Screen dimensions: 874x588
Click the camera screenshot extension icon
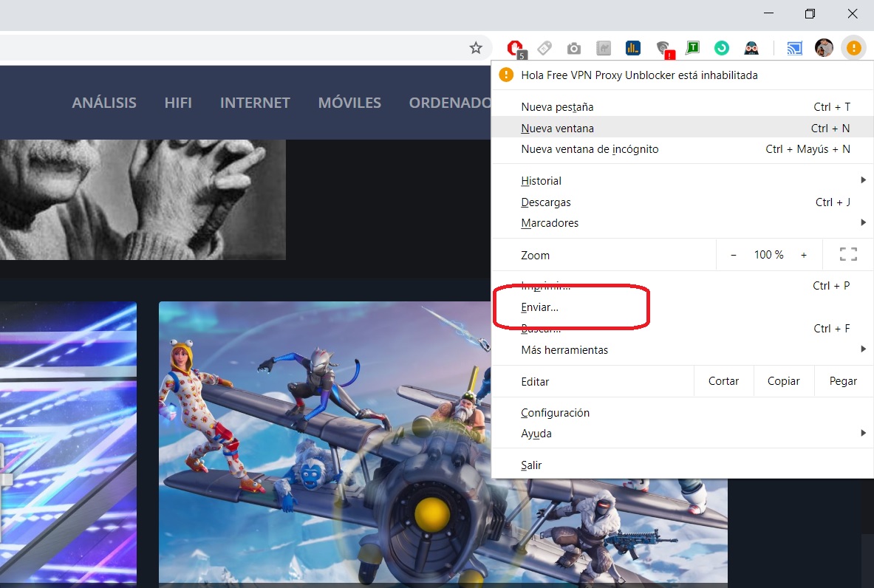point(573,49)
